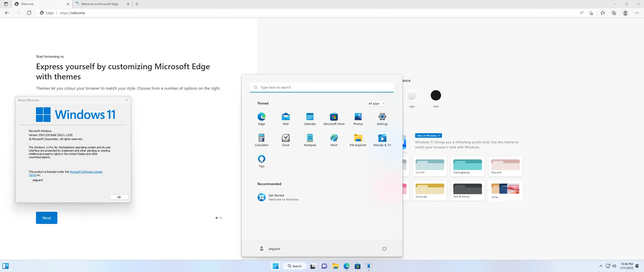This screenshot has width=644, height=272.
Task: Select the Dark appearance option
Action: 436,95
